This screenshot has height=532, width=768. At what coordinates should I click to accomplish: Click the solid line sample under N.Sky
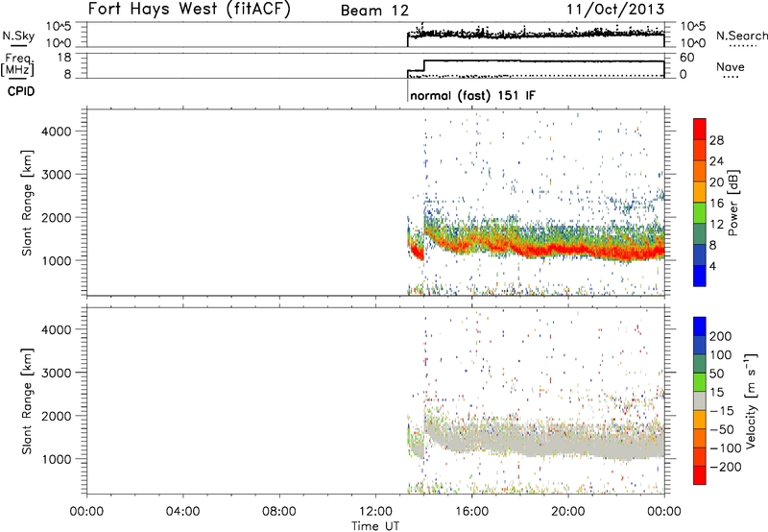point(18,46)
